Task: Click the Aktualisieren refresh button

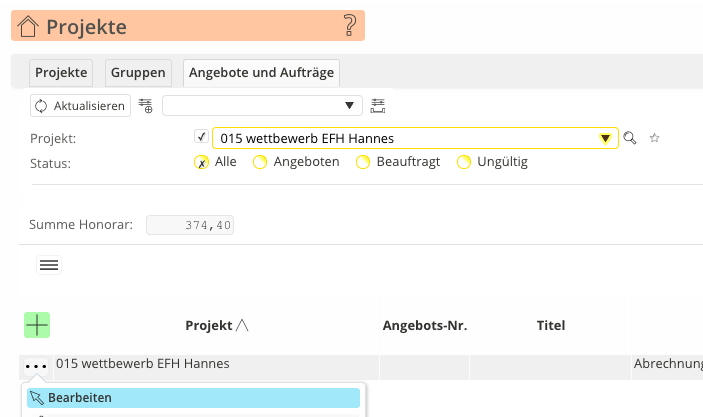Action: pyautogui.click(x=81, y=105)
